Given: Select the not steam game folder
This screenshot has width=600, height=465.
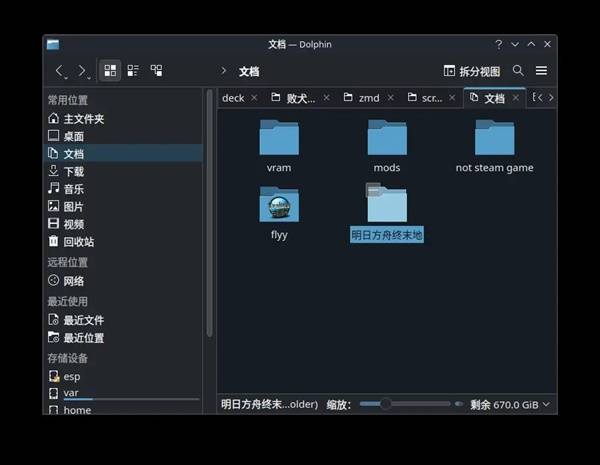Looking at the screenshot, I should (494, 139).
